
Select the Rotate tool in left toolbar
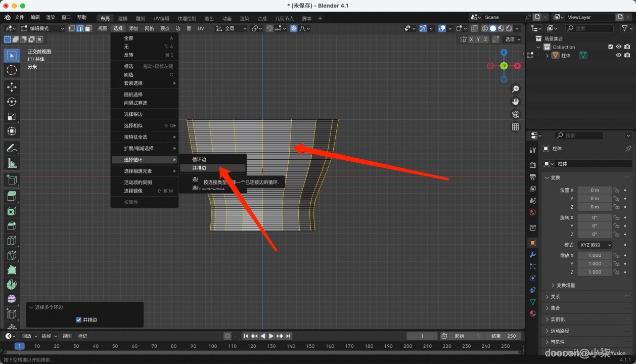[x=12, y=102]
